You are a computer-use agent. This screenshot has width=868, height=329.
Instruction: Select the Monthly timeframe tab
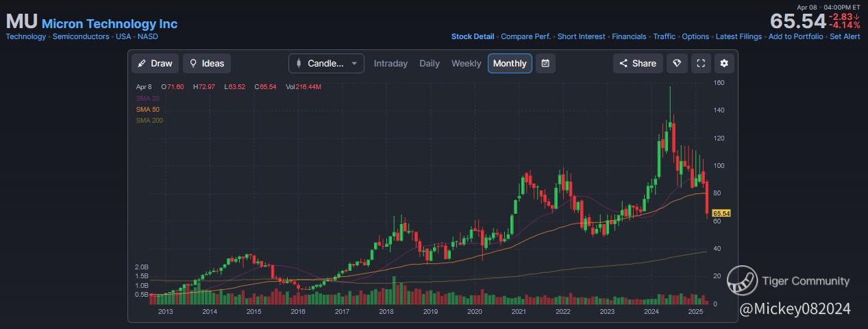(x=510, y=63)
